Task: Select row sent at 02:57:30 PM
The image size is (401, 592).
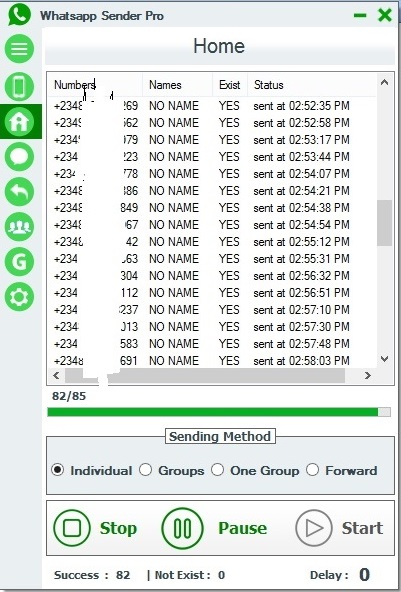Action: 212,327
